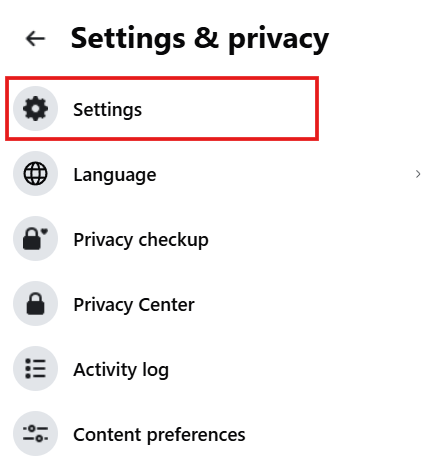Image resolution: width=431 pixels, height=465 pixels.
Task: Click the globe icon for Language
Action: tap(35, 173)
